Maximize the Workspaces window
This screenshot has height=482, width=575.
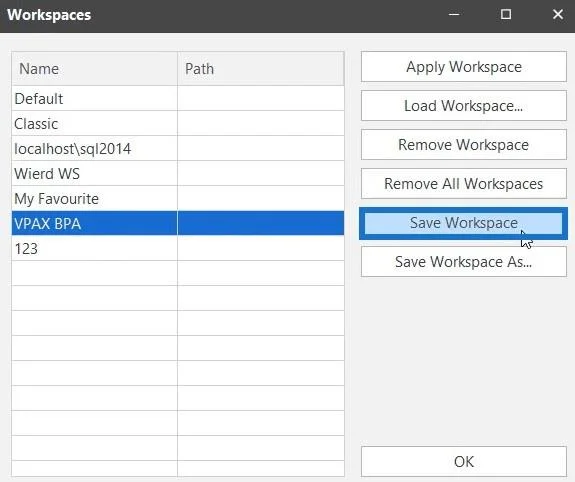[506, 15]
